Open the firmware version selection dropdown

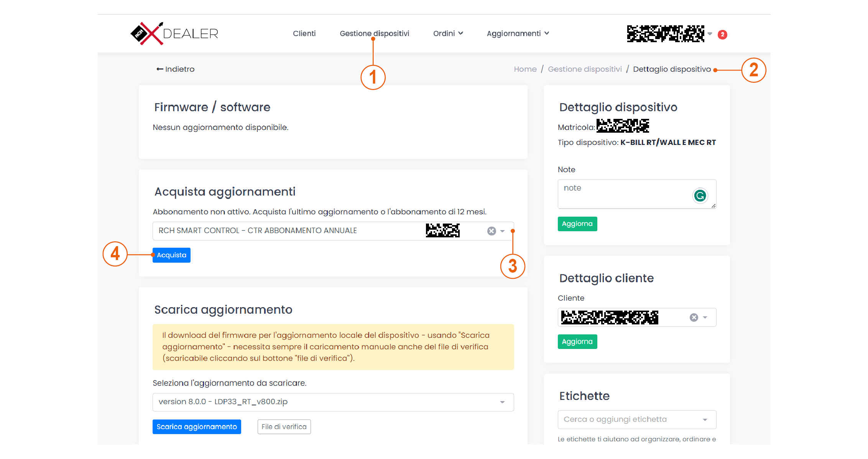point(333,402)
